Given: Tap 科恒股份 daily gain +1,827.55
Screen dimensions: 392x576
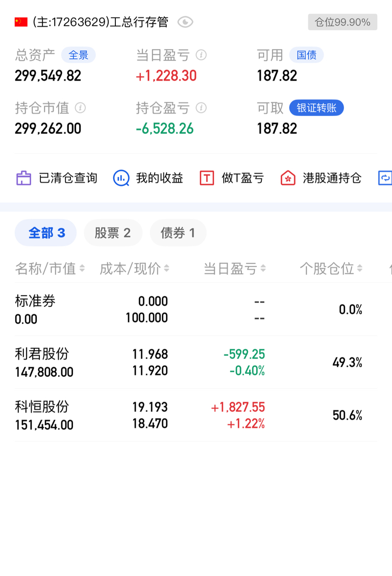Looking at the screenshot, I should 238,407.
